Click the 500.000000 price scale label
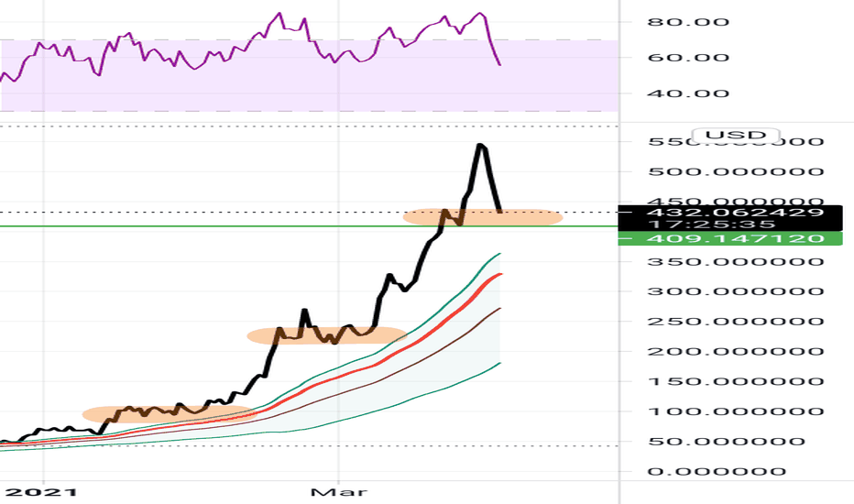854x504 pixels. [x=735, y=171]
